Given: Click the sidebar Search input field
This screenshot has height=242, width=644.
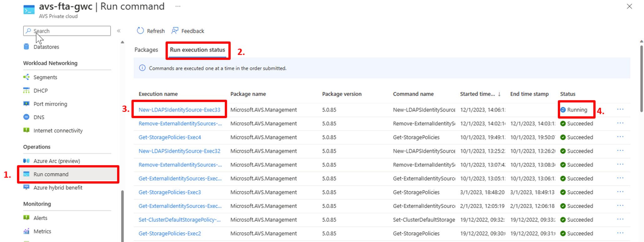Looking at the screenshot, I should pos(67,31).
